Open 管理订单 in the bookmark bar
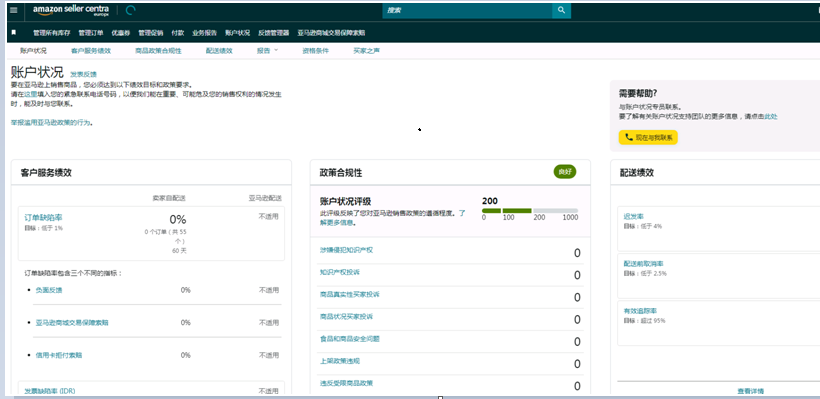The width and height of the screenshot is (820, 399). click(91, 32)
